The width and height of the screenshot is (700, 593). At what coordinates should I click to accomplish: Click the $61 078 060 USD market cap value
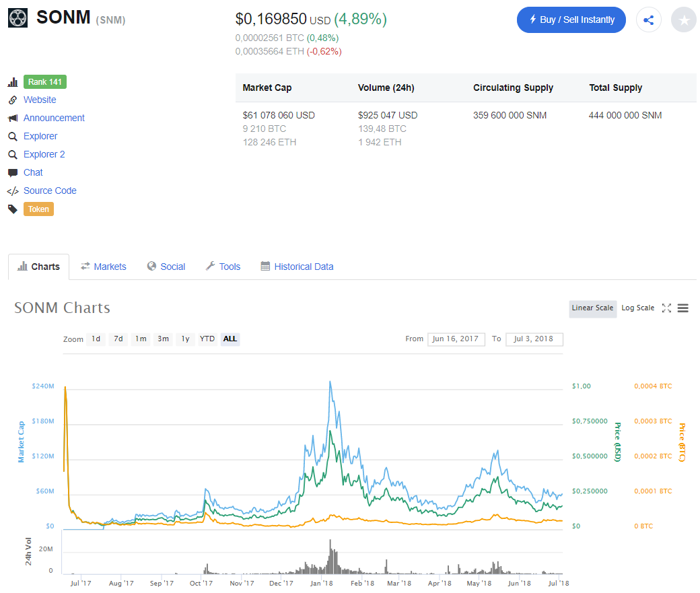pyautogui.click(x=279, y=116)
